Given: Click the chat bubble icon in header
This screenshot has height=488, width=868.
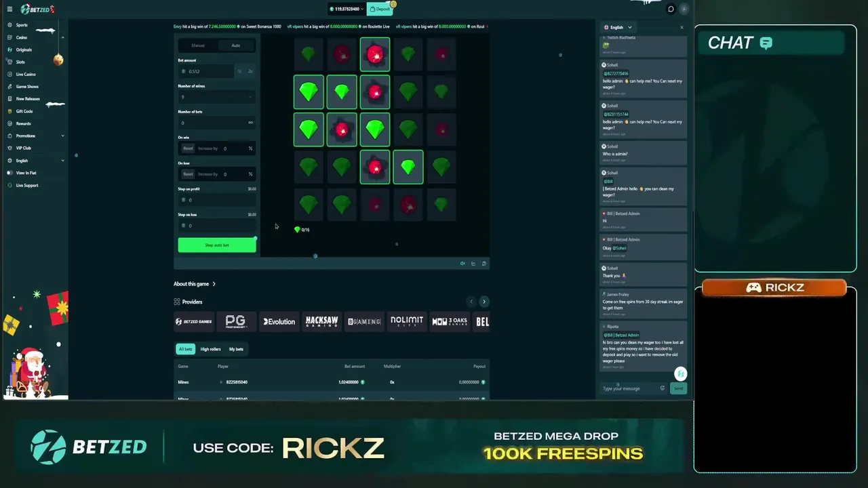Looking at the screenshot, I should coord(671,9).
